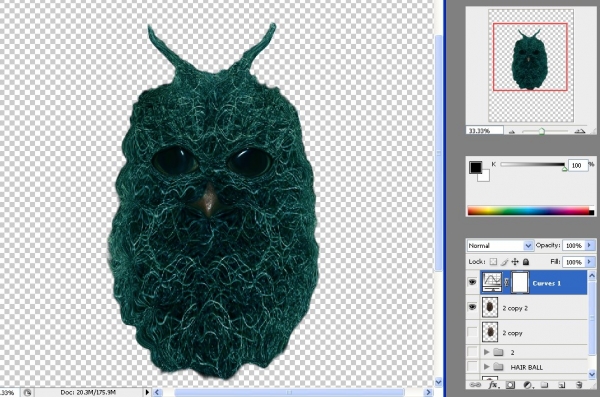The image size is (600, 397).
Task: Click the canvas horizontal scrollbar thumb
Action: 289,392
